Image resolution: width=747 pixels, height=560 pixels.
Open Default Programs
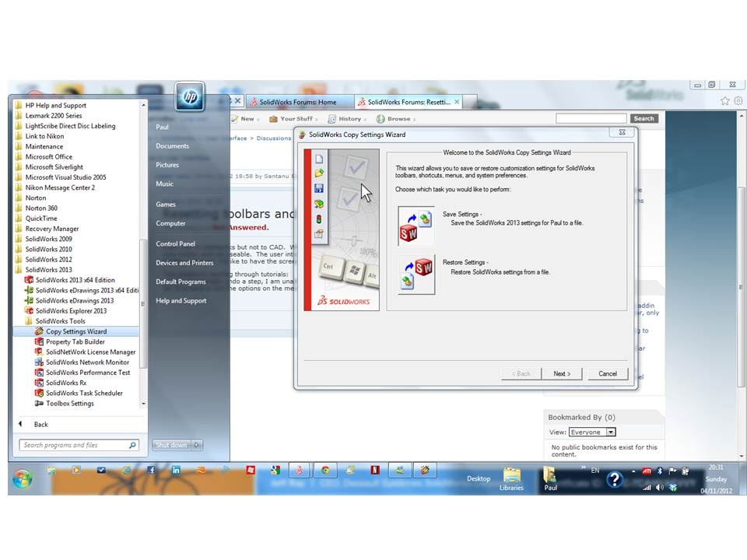pos(181,282)
